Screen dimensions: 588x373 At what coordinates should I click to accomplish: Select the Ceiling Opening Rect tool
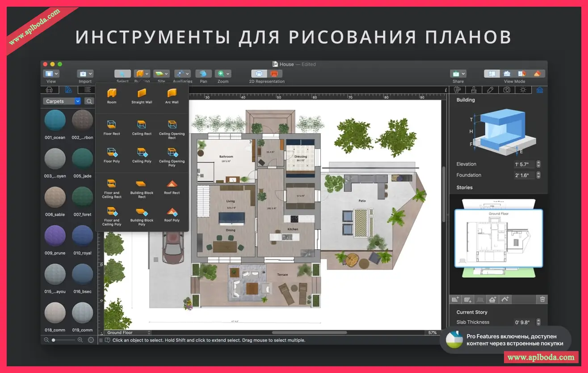click(172, 126)
